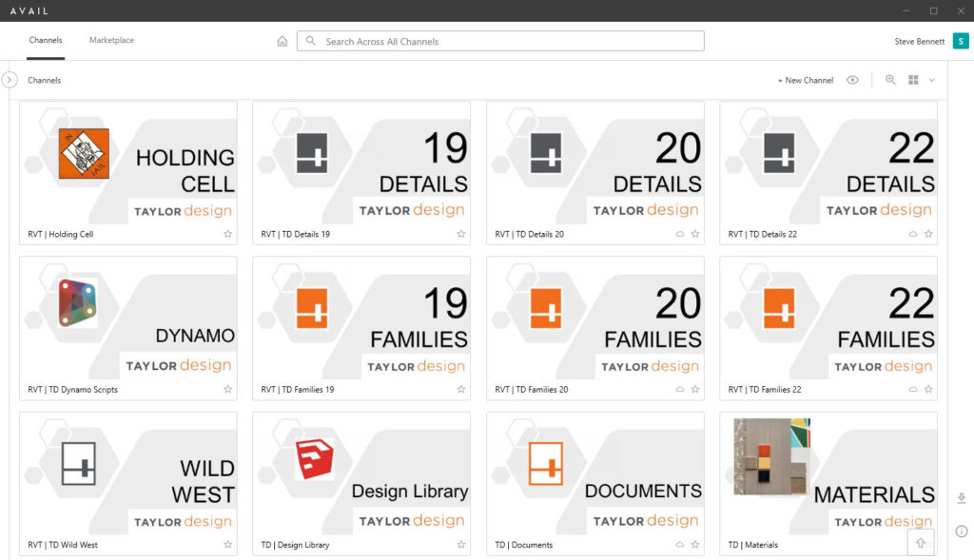Open the 19 Families channel thumbnail

click(361, 319)
